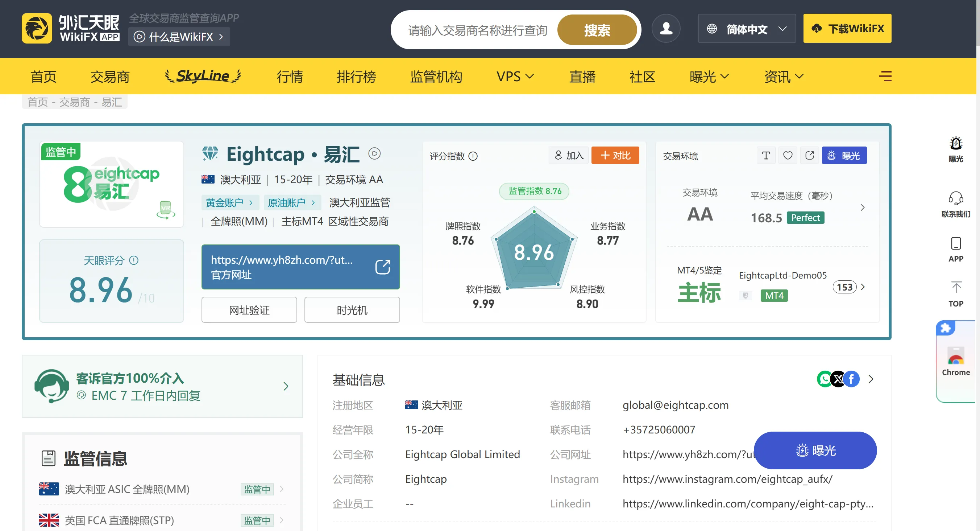
Task: Open the 原油账户 link
Action: 292,202
